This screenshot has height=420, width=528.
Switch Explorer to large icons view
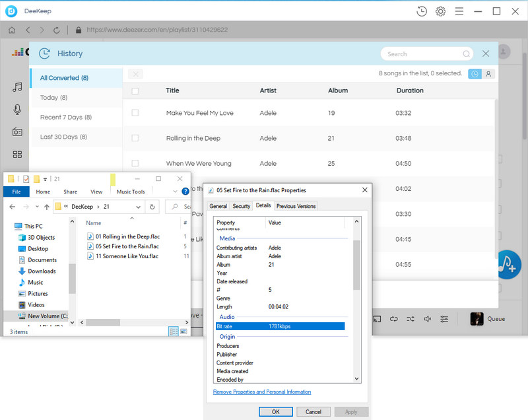[183, 332]
